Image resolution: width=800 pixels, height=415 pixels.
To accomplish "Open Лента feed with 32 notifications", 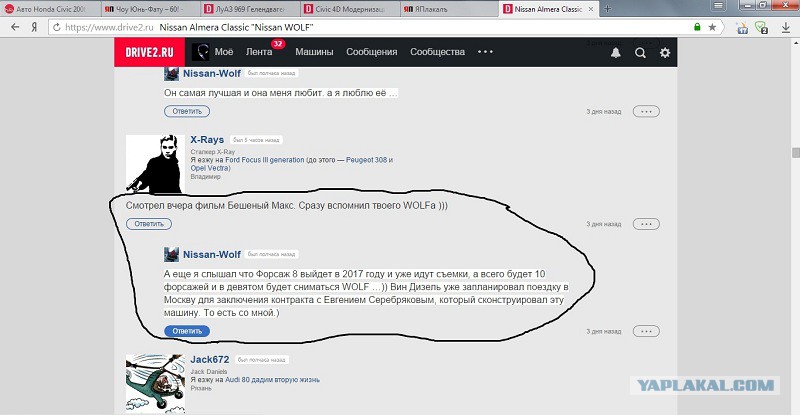I will tap(259, 52).
